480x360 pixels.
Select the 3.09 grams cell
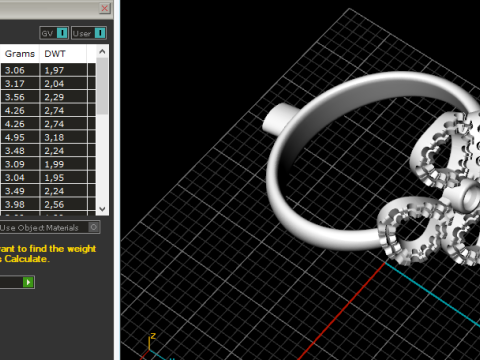20,164
